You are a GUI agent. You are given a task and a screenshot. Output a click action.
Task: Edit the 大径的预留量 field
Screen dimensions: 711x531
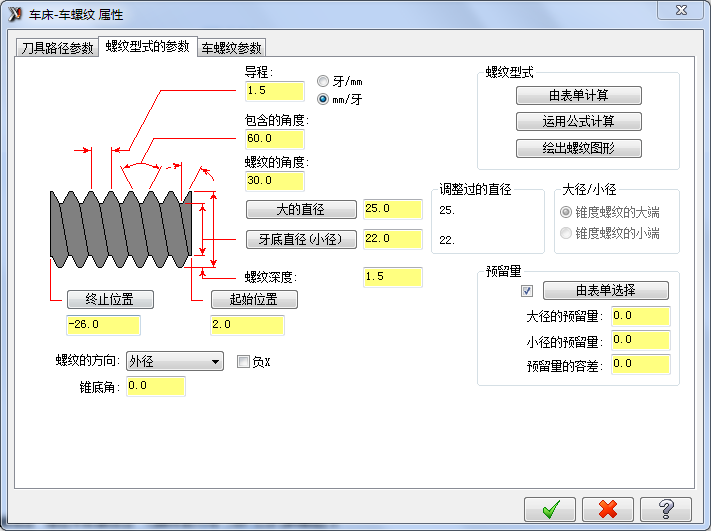[641, 316]
